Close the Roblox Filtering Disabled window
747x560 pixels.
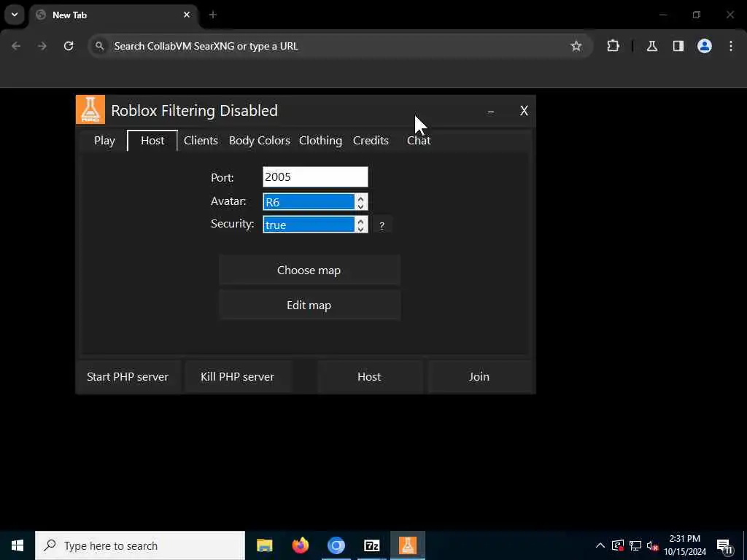524,111
